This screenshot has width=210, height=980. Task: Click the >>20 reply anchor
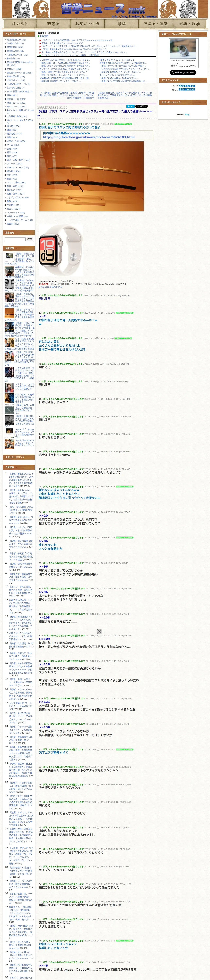[44, 515]
